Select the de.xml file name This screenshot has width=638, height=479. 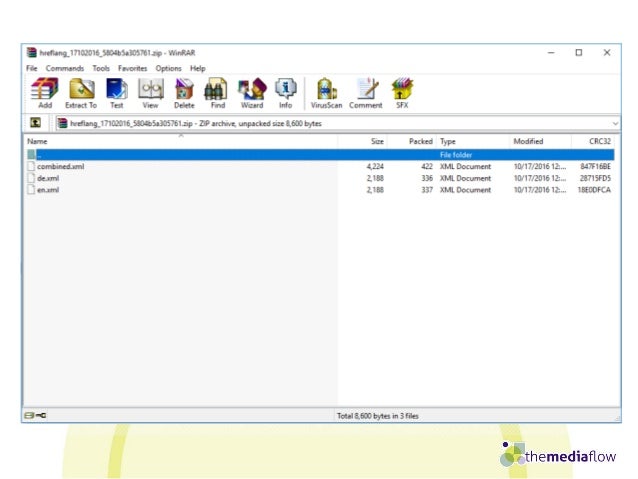tap(48, 178)
